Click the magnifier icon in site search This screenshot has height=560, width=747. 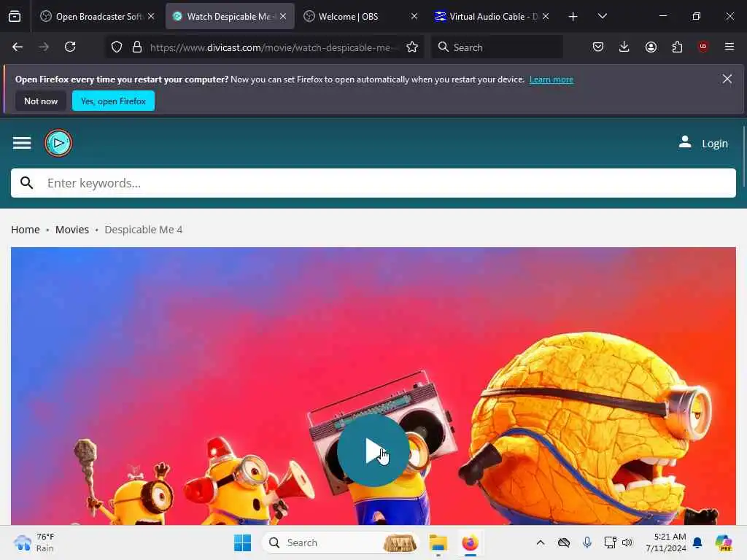tap(27, 183)
